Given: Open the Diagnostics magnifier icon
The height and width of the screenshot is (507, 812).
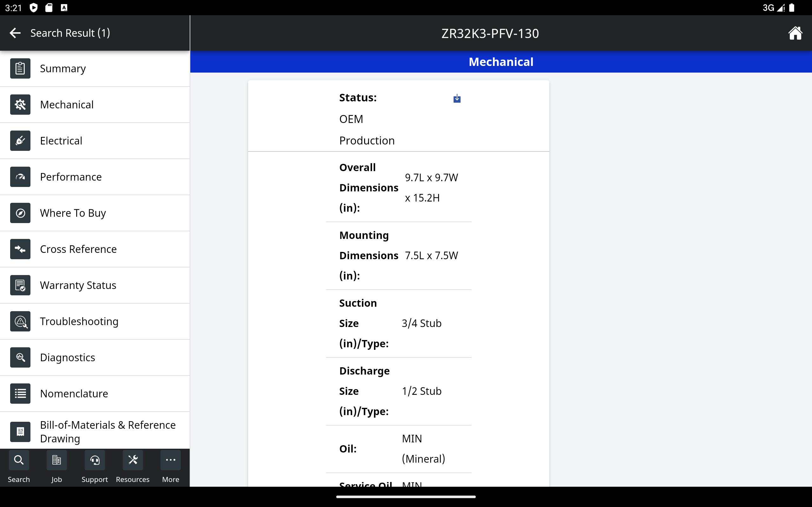Looking at the screenshot, I should [20, 357].
